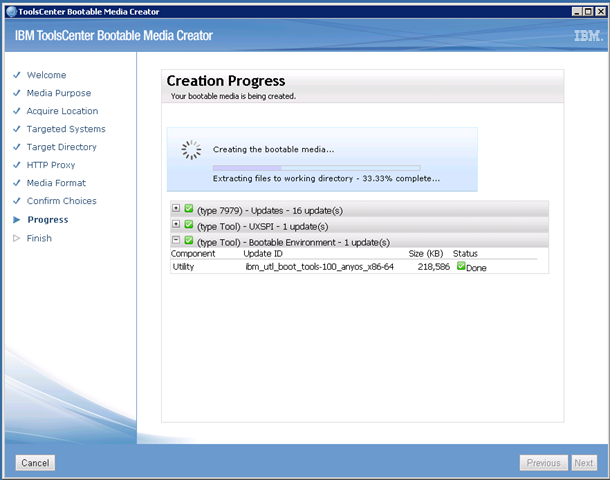Select Confirm Choices step in sidebar
Image resolution: width=610 pixels, height=480 pixels.
click(x=62, y=201)
